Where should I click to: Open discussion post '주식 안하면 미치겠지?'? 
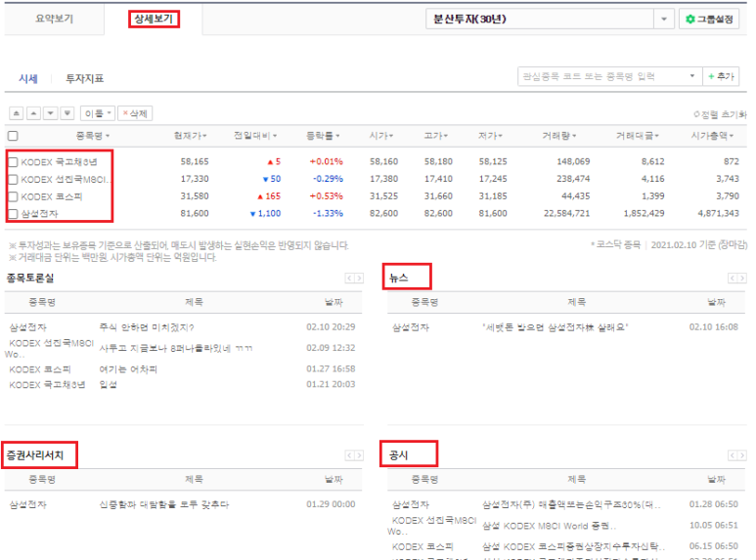coord(147,327)
